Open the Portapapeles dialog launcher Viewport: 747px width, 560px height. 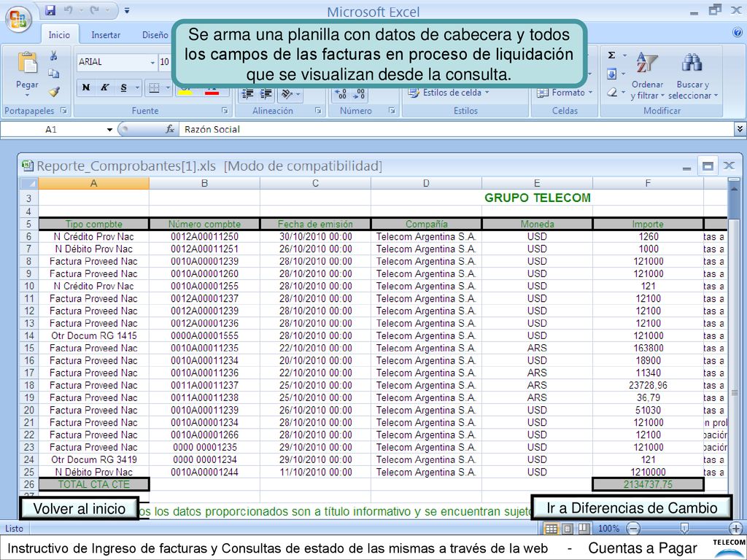point(63,111)
